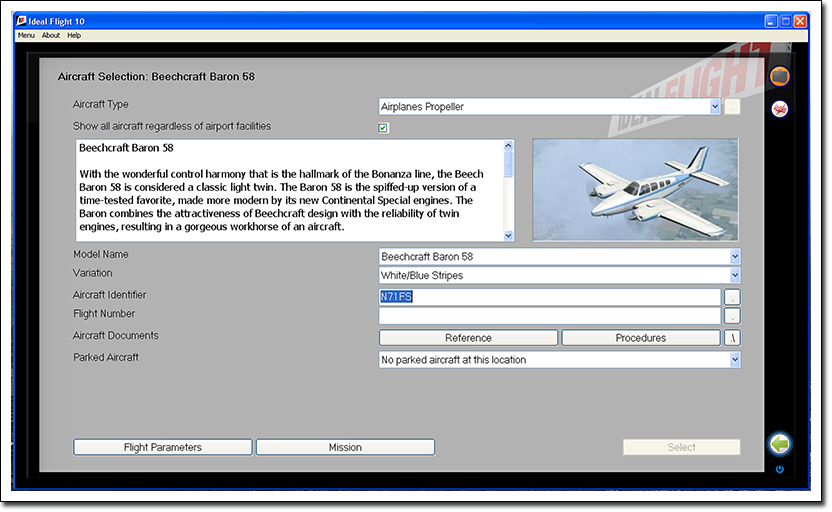Image resolution: width=832 pixels, height=512 pixels.
Task: Click the Ideal Flight 10 title bar logo
Action: click(x=21, y=21)
